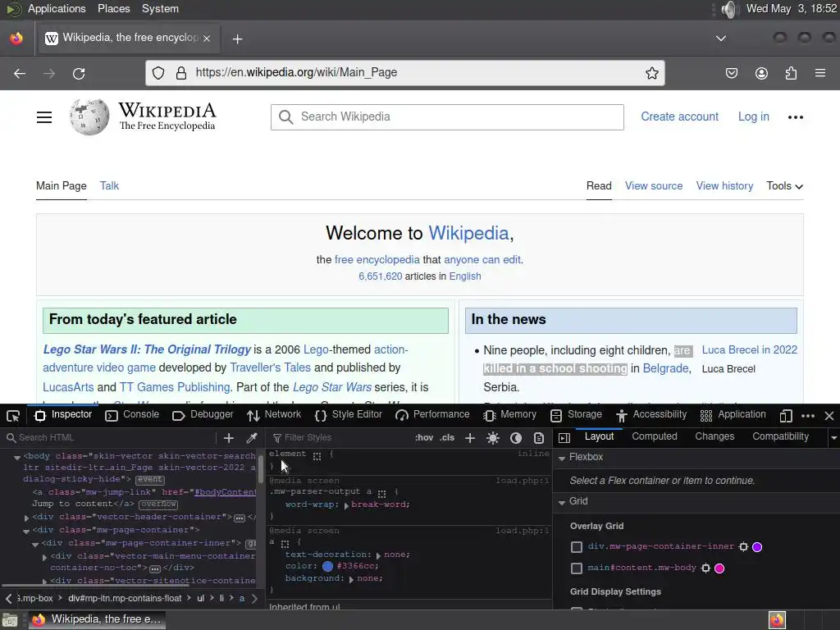Image resolution: width=840 pixels, height=630 pixels.
Task: Enable grid overlay for div.mw-page-container-inner
Action: tap(577, 547)
